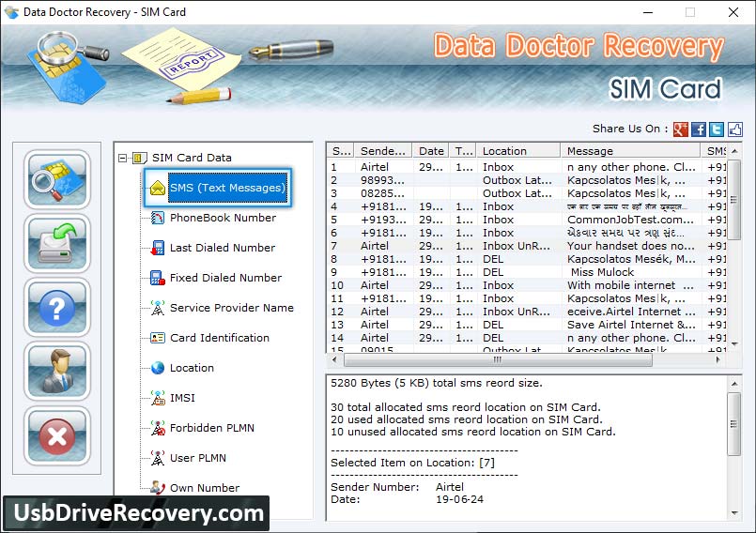Click the Location globe icon
Image resolution: width=756 pixels, height=533 pixels.
tap(158, 368)
